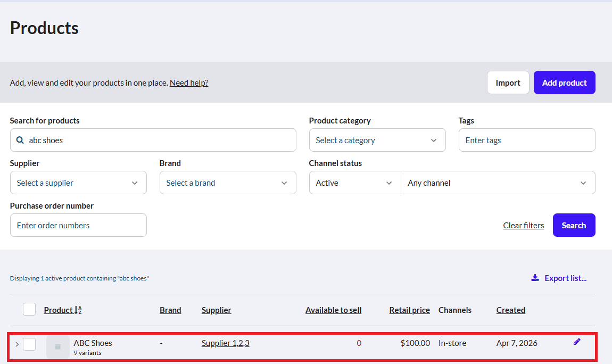
Task: Focus the Search for products field
Action: pos(153,140)
